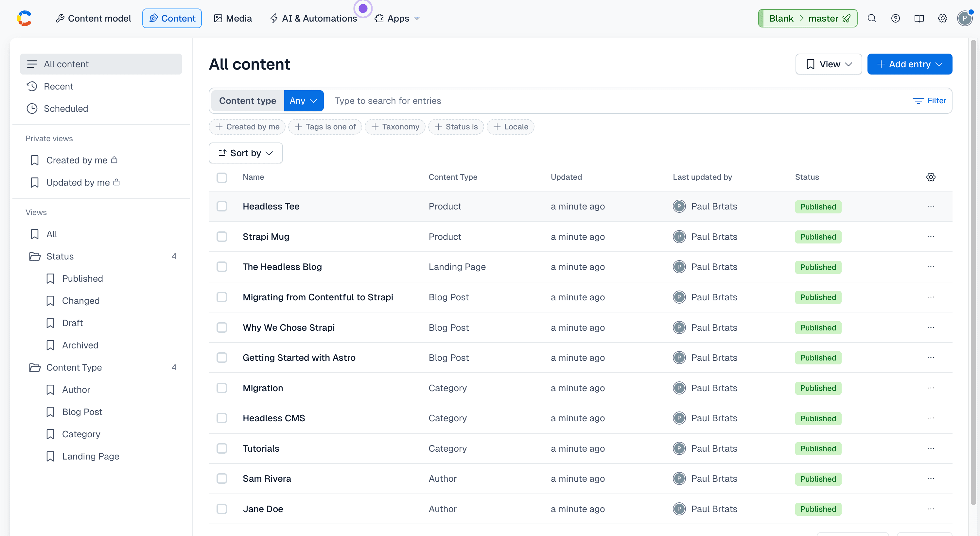Add the Tags is one of filter

click(x=325, y=127)
